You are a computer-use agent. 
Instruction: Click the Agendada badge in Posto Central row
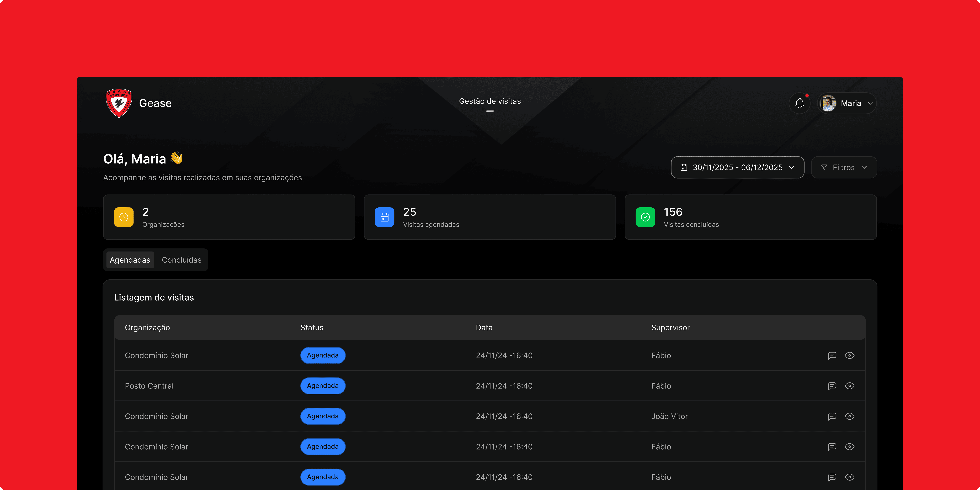(323, 386)
